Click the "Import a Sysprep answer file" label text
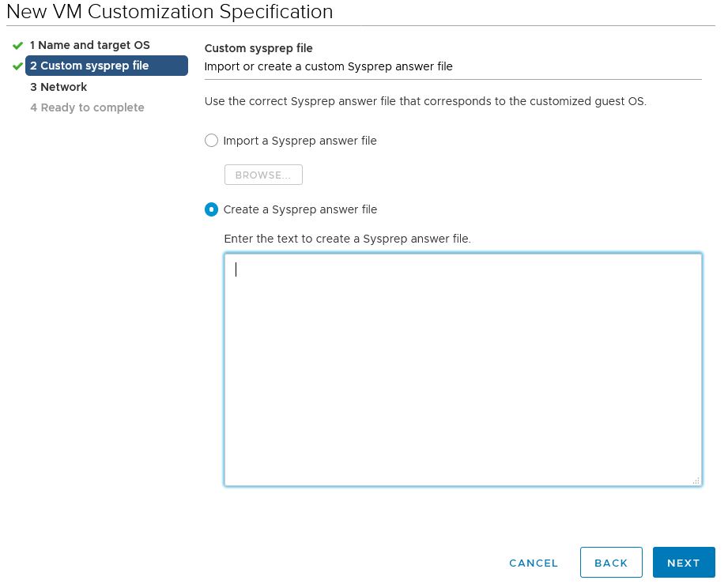728x584 pixels. click(300, 141)
